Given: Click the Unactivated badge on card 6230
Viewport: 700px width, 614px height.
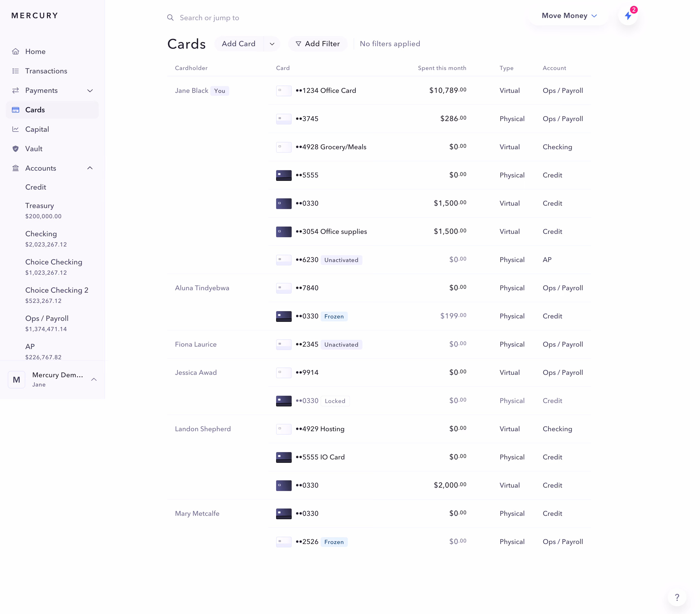Looking at the screenshot, I should [341, 260].
